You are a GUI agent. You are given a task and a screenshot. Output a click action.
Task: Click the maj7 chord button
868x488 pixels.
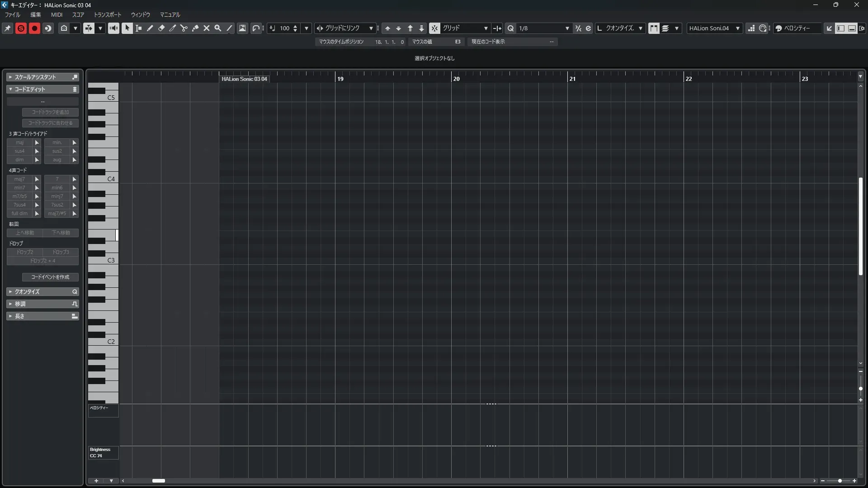pos(19,179)
